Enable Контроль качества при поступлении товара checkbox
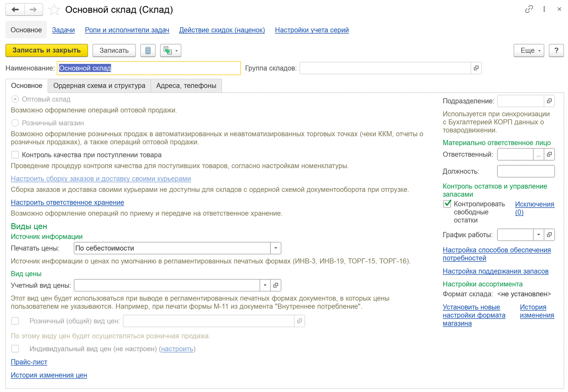Screen dimensions: 568x392 pyautogui.click(x=15, y=155)
